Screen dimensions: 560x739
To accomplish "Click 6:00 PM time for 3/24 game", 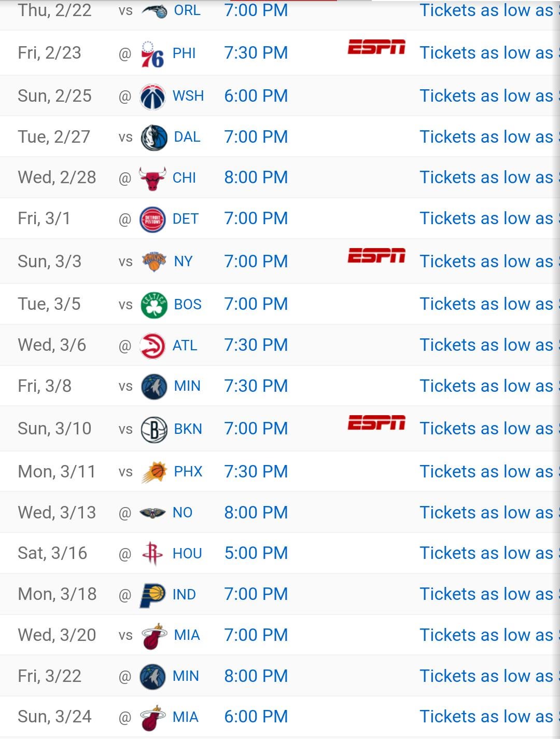I will click(256, 717).
